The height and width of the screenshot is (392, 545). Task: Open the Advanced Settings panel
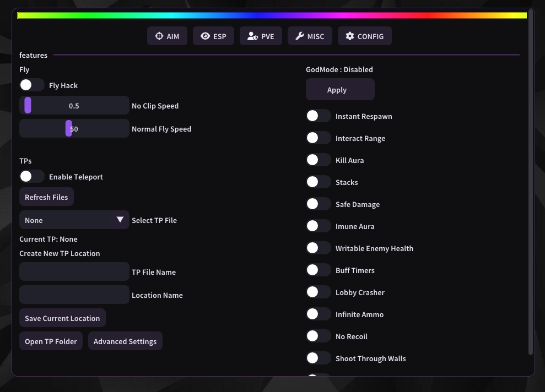(125, 341)
